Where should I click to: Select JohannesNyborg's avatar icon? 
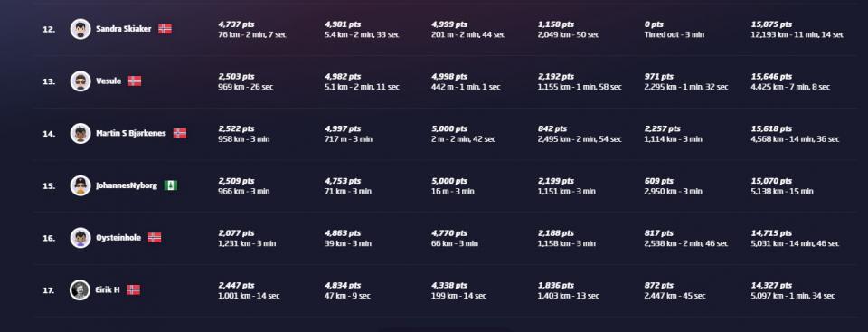click(80, 185)
